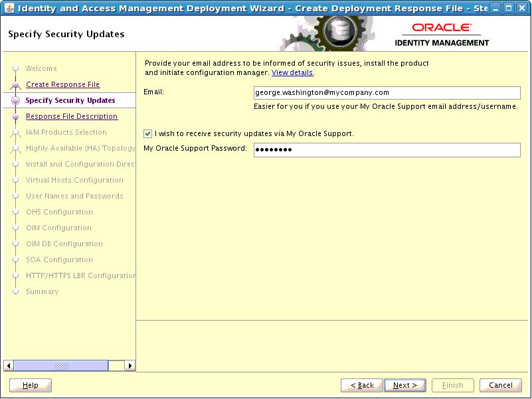Click the Create Response File step marker
Viewport: 532px width, 399px height.
point(15,84)
